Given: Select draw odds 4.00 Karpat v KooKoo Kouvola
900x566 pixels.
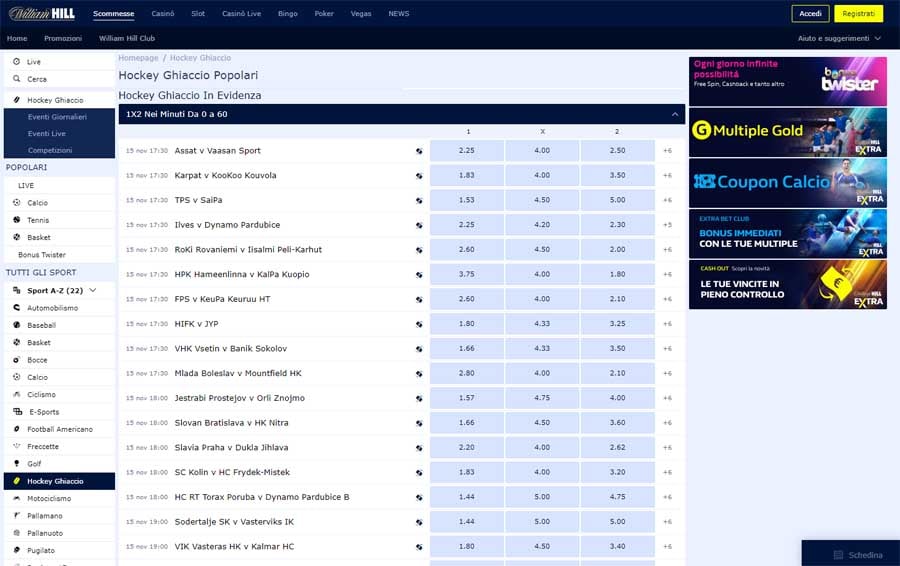Looking at the screenshot, I should pos(542,175).
